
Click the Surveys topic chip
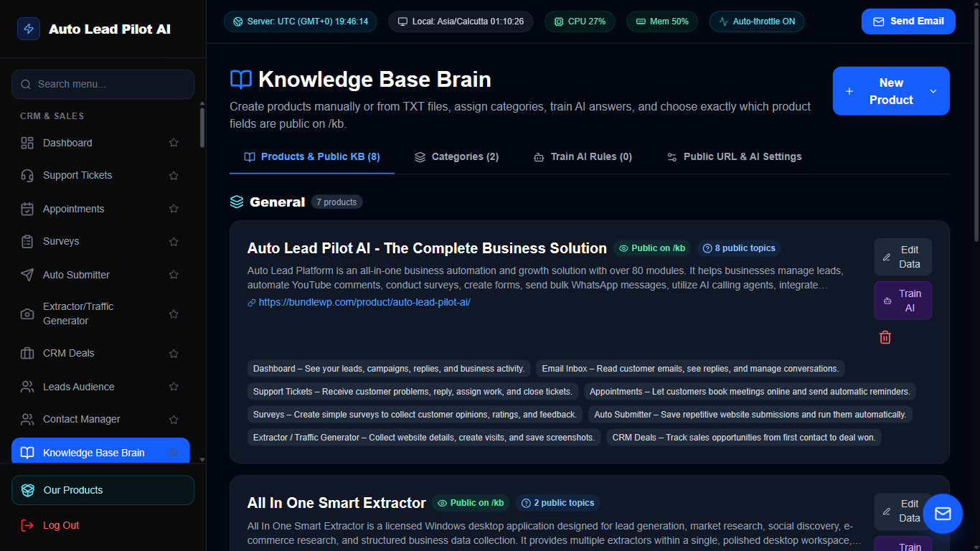pos(415,415)
